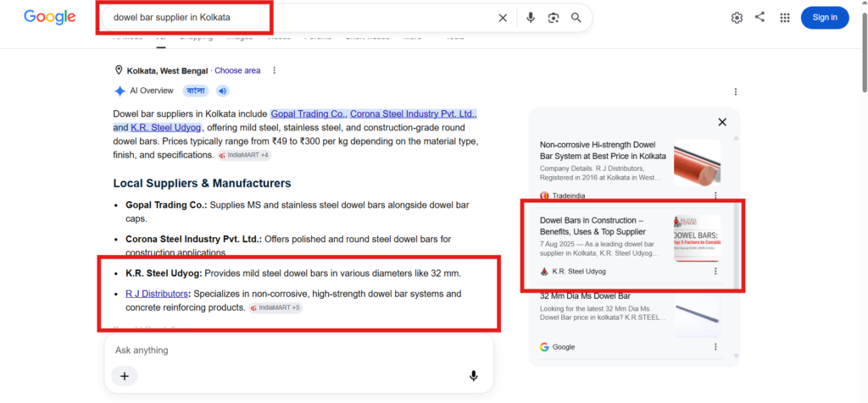Open the Gopal Trading Co. link
Image resolution: width=868 pixels, height=403 pixels.
[x=308, y=114]
